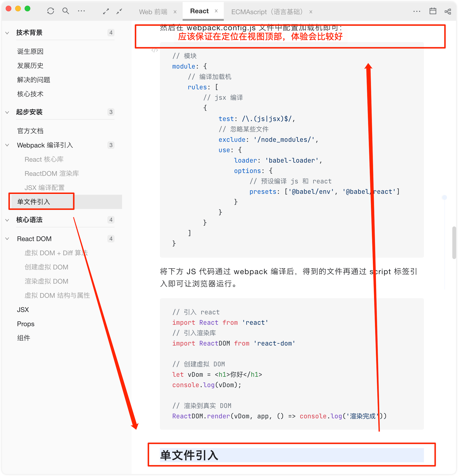Jump to JSX 编译配置 in the outline
Screen dimensions: 458x476
click(x=44, y=187)
